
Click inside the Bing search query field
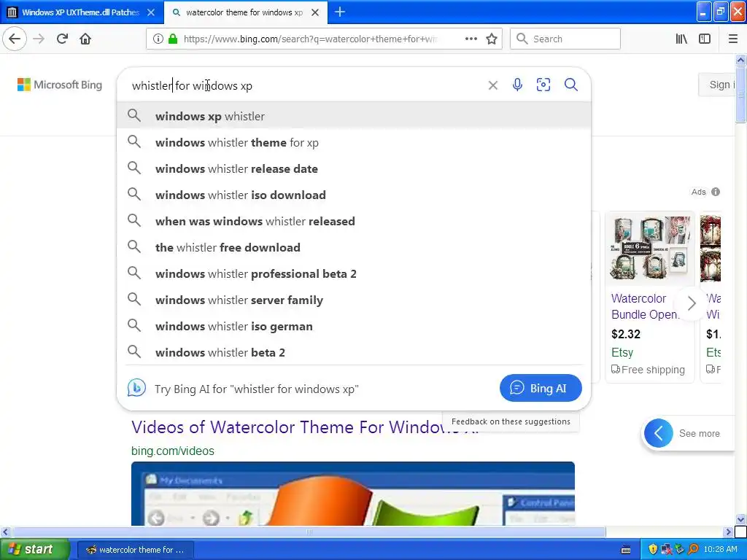305,85
